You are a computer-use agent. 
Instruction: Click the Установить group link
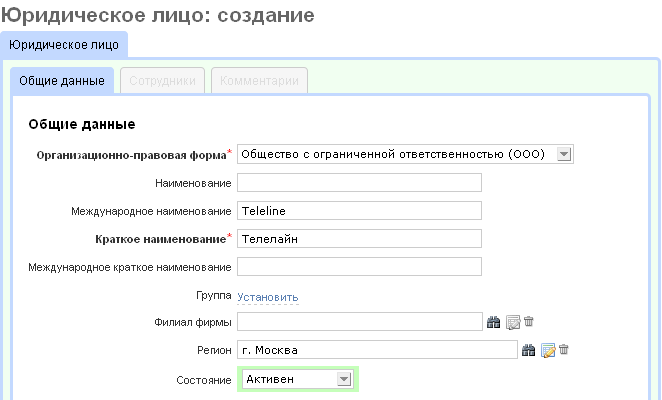[x=268, y=297]
